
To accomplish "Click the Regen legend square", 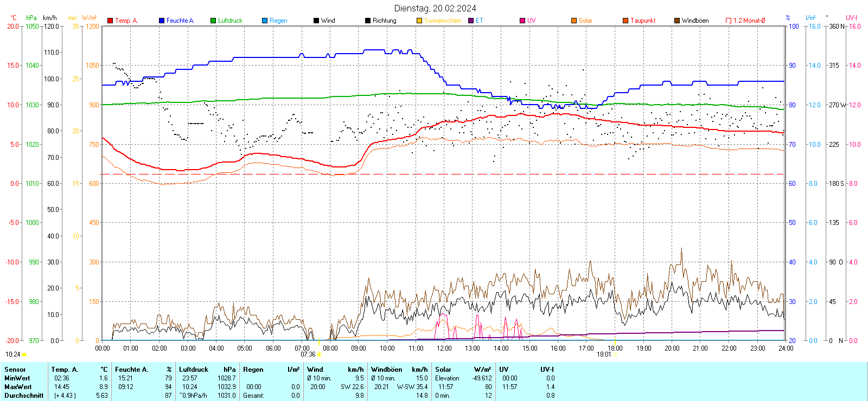I will 265,21.
